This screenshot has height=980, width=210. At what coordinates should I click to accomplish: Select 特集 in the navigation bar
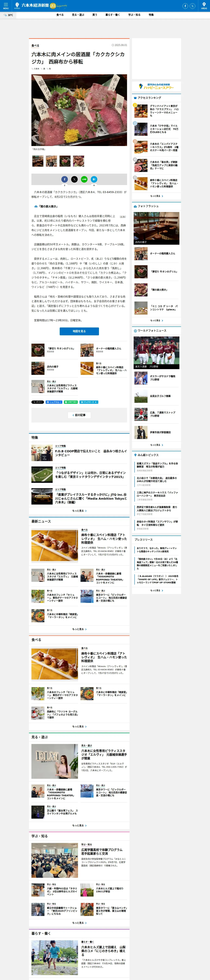[x=151, y=15]
